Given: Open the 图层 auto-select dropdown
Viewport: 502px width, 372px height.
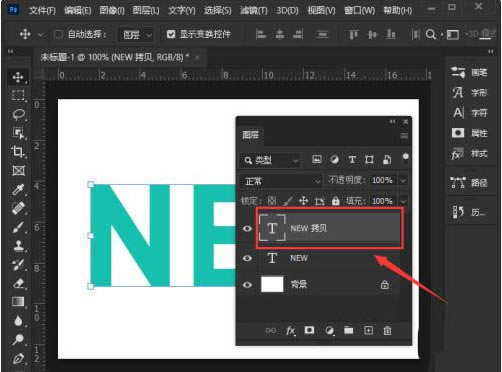Looking at the screenshot, I should point(136,34).
